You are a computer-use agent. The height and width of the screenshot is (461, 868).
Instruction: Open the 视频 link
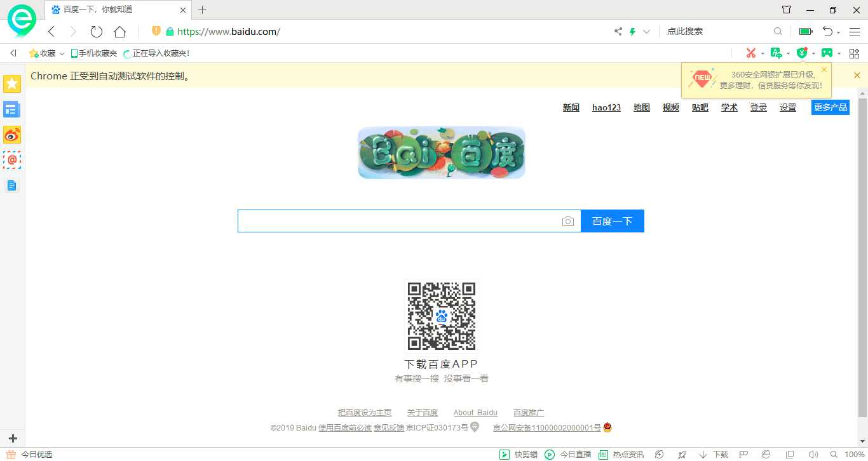(671, 107)
